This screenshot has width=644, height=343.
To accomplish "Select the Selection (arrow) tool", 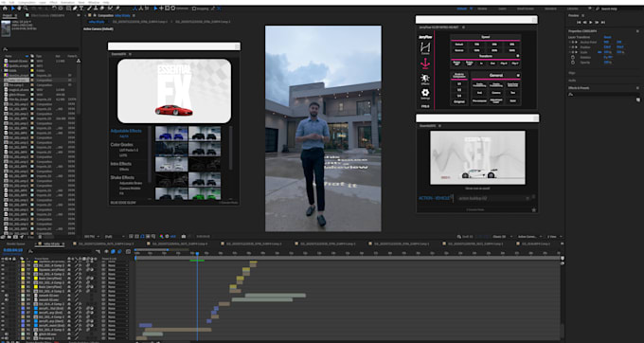I will 12,9.
